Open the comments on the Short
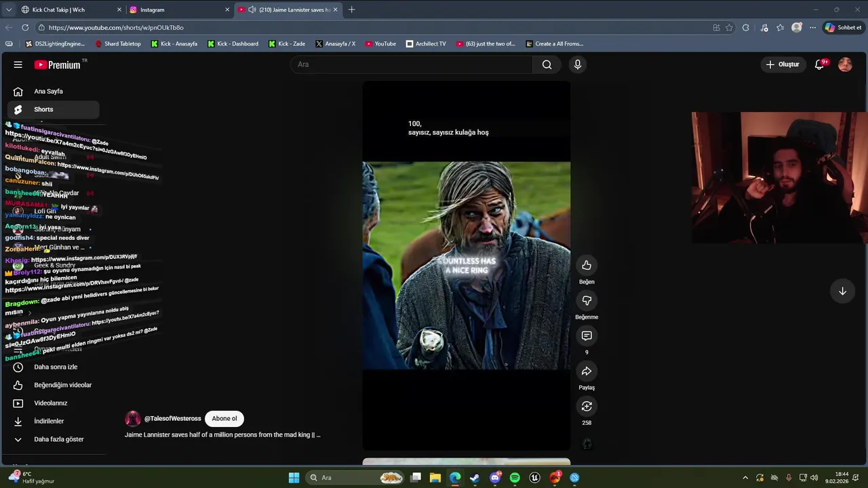This screenshot has height=488, width=868. [x=587, y=336]
